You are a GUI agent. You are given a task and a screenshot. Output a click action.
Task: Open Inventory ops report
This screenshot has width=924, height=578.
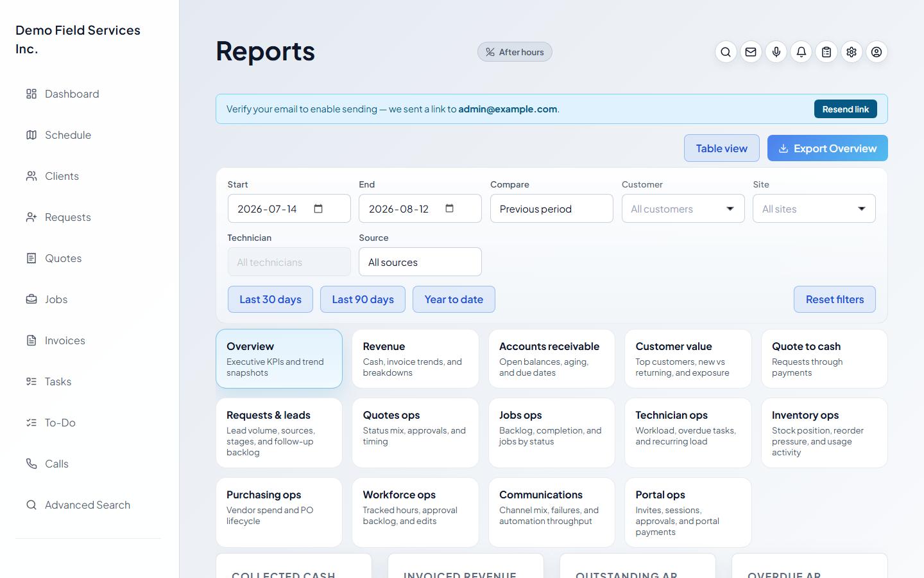(825, 433)
